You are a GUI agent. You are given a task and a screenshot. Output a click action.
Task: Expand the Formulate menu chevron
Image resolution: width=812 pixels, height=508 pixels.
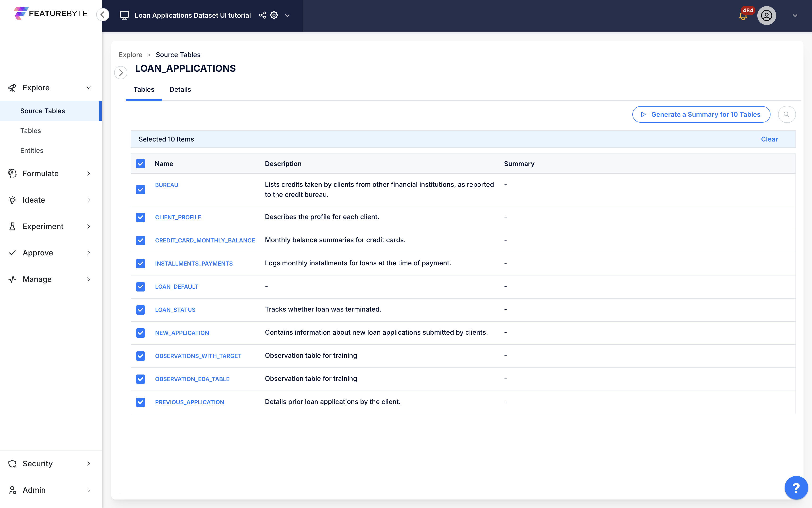click(89, 173)
